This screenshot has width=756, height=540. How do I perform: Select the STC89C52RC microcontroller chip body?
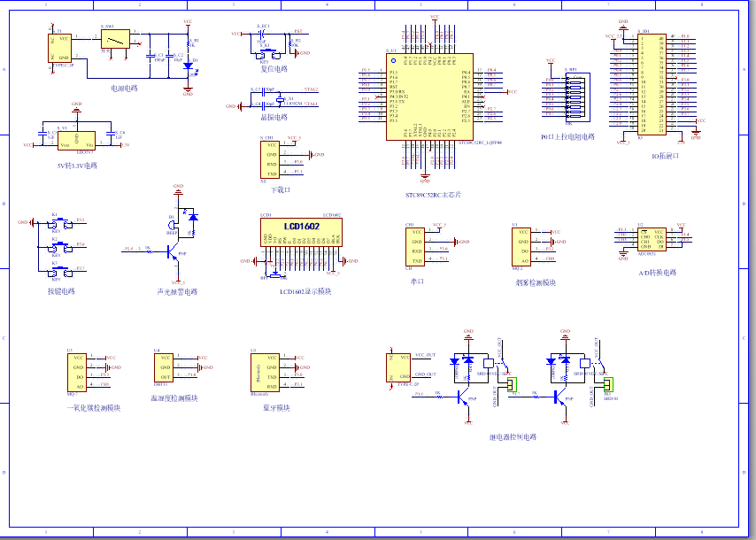[x=429, y=96]
